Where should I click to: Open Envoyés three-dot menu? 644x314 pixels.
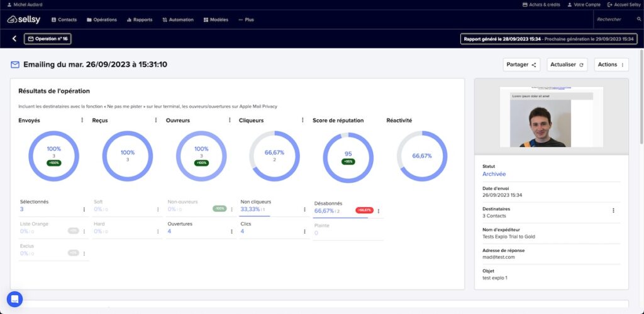82,120
